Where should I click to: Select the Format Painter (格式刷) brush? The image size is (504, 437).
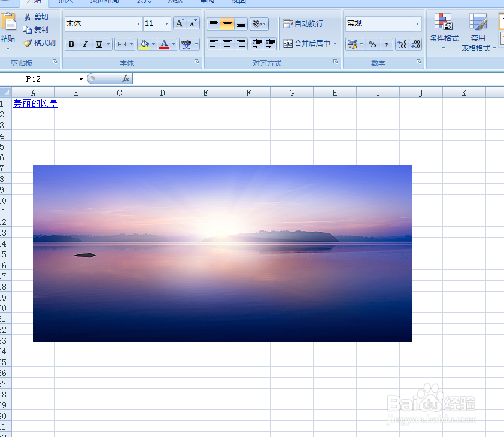(28, 43)
